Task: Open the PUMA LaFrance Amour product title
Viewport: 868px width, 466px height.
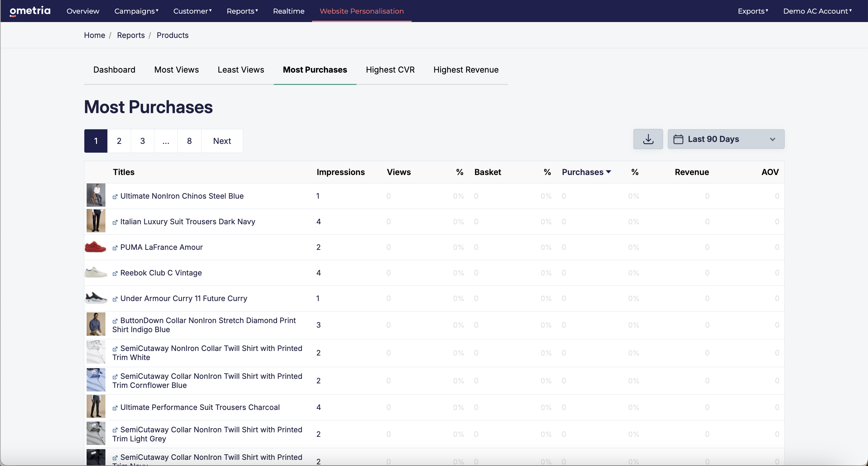Action: click(162, 247)
